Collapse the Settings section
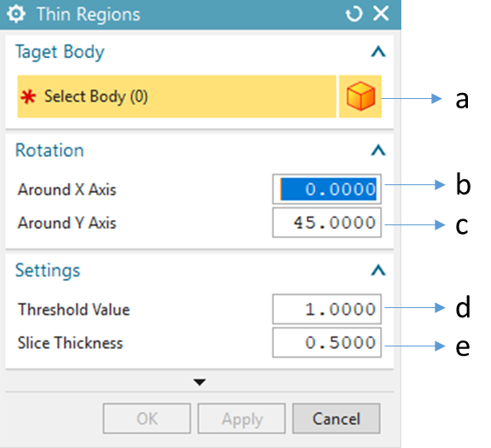This screenshot has width=491, height=448. click(x=378, y=271)
